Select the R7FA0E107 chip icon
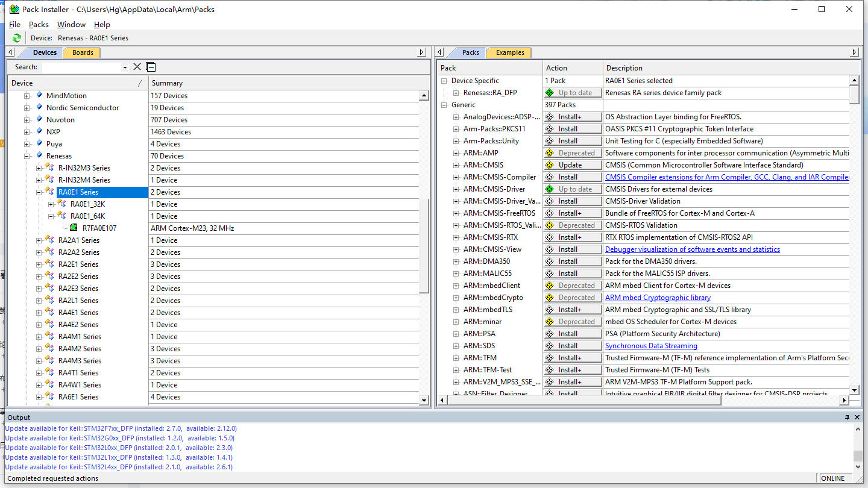Viewport: 868px width, 488px height. pyautogui.click(x=74, y=228)
